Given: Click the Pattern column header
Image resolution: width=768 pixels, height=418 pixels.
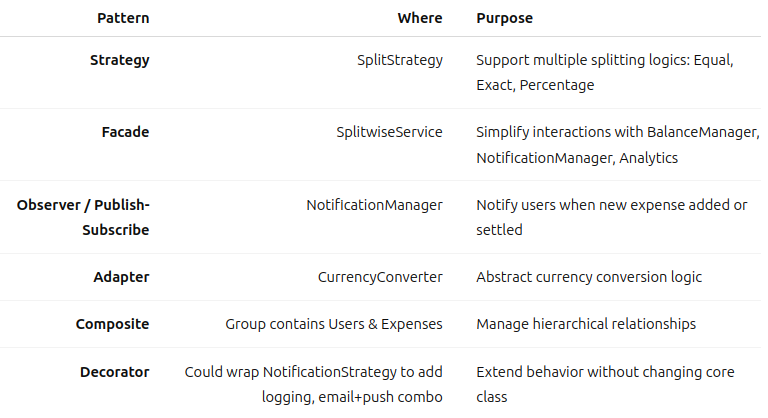Looking at the screenshot, I should point(123,18).
